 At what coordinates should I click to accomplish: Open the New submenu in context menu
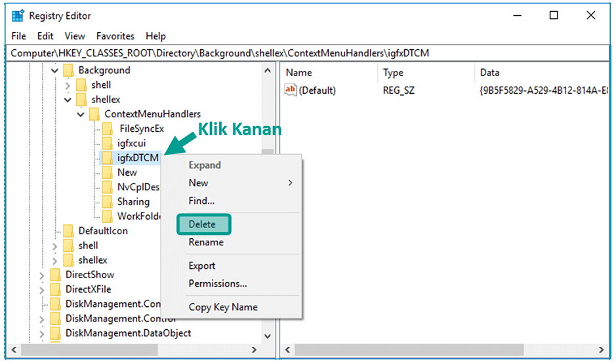pyautogui.click(x=232, y=183)
